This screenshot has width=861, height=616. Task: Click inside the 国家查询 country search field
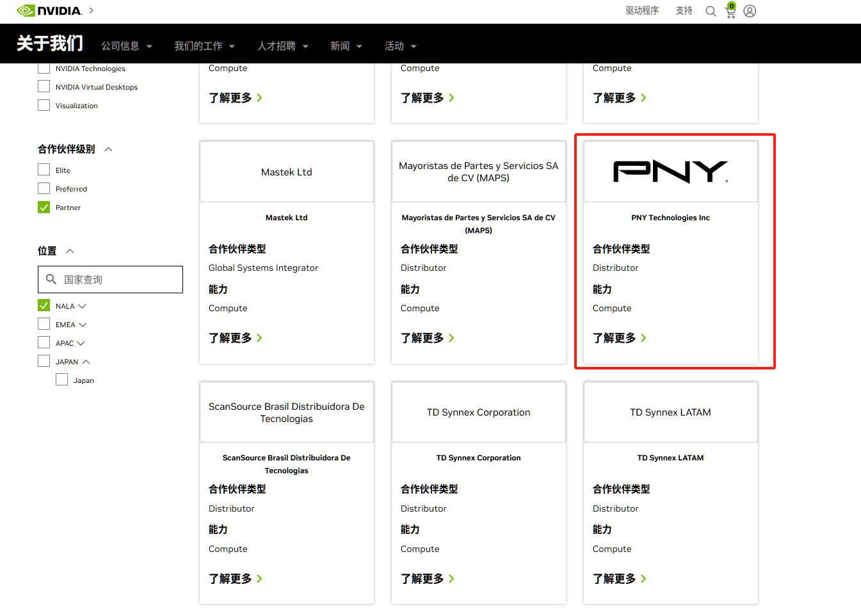point(110,279)
